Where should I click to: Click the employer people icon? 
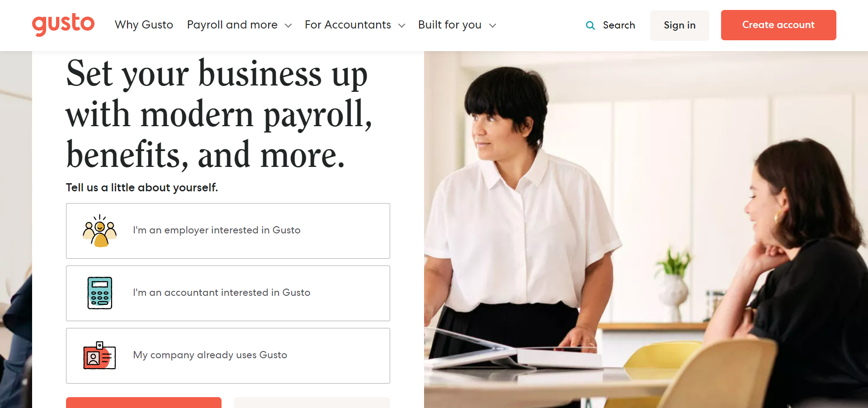(x=100, y=231)
